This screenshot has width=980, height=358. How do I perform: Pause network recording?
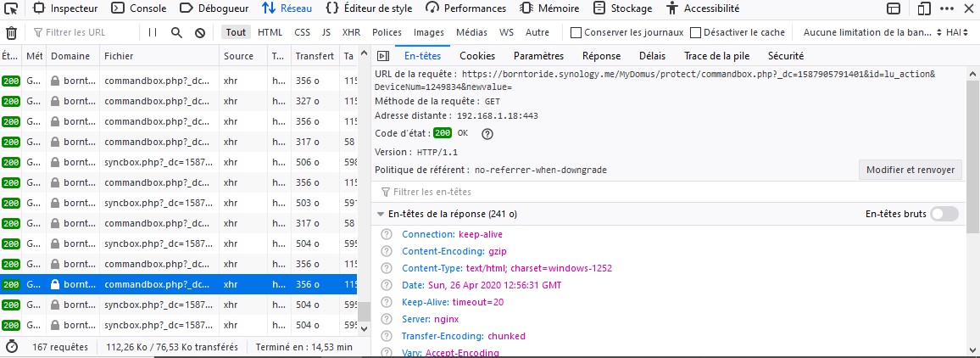tap(153, 33)
